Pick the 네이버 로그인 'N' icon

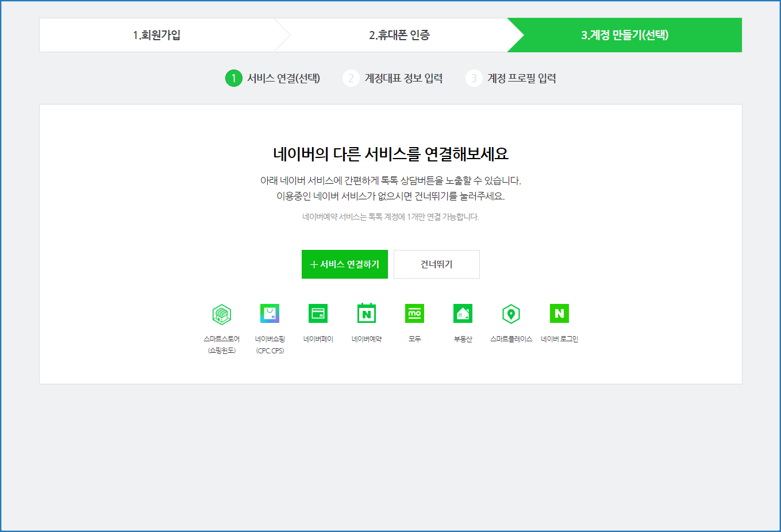559,314
